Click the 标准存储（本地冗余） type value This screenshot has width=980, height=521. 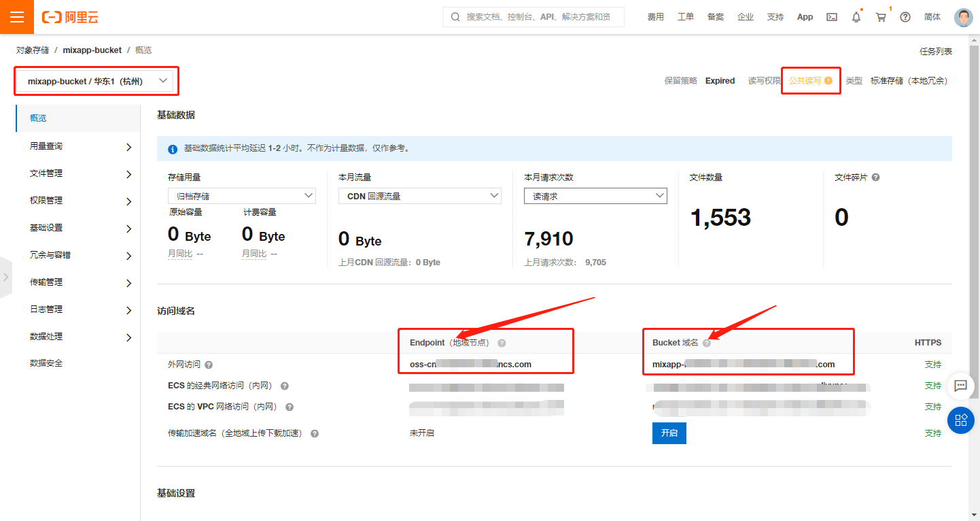coord(909,80)
